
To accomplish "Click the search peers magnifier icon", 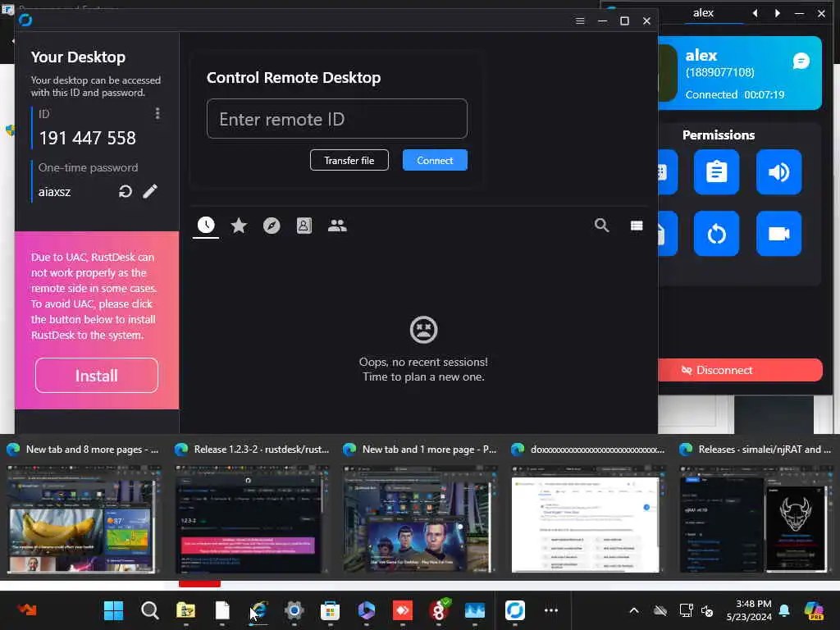I will point(601,226).
